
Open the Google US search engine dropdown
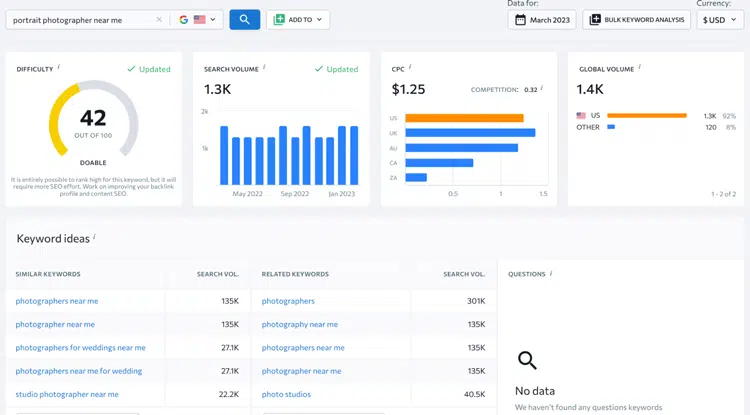(x=198, y=20)
